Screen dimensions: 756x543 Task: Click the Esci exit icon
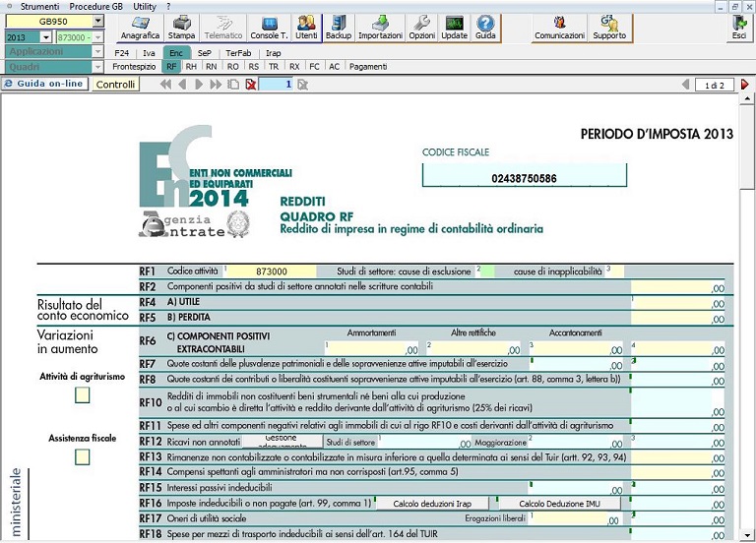point(739,28)
